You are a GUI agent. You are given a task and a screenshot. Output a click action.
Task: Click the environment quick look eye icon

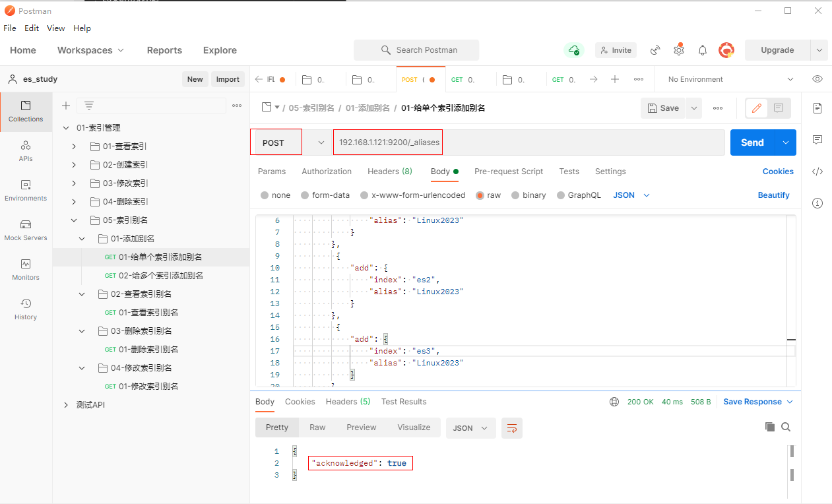tap(817, 79)
